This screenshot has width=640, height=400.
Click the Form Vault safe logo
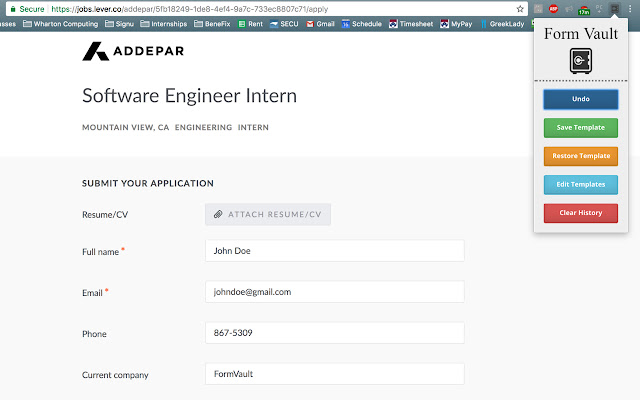pyautogui.click(x=580, y=61)
